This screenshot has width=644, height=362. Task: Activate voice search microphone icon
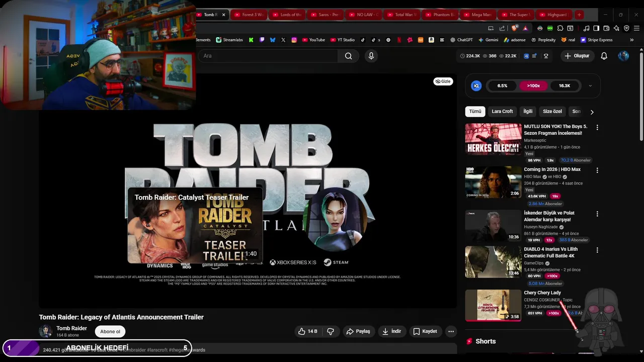[x=371, y=56]
